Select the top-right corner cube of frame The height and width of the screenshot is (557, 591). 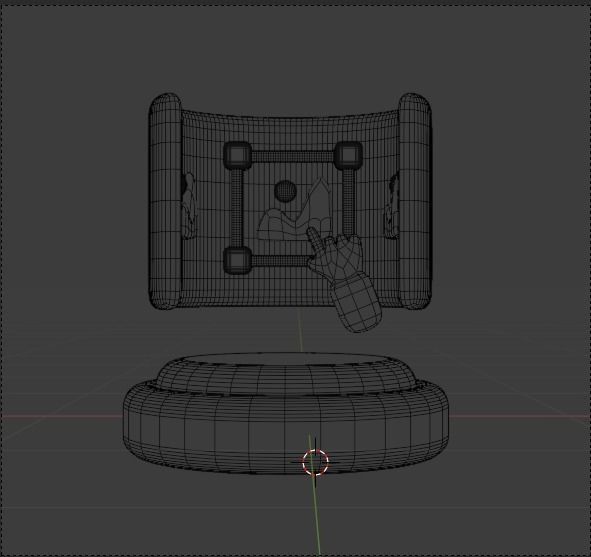[348, 155]
